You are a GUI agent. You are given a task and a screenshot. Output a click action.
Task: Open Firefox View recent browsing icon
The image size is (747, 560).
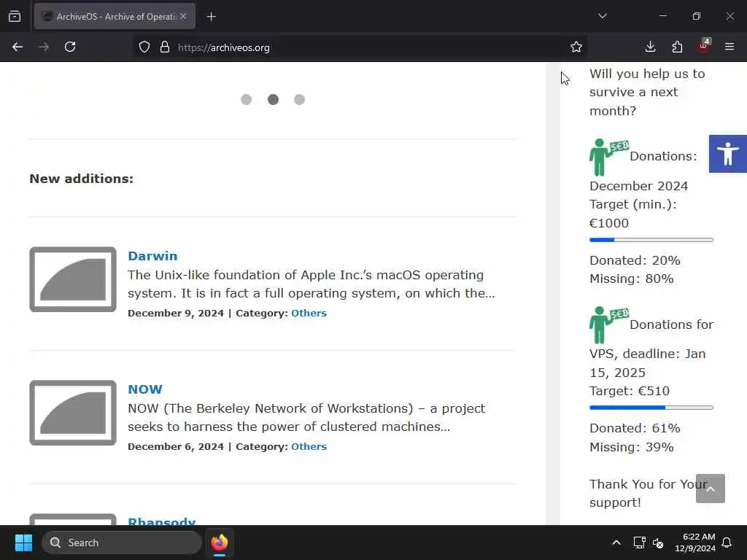(15, 17)
